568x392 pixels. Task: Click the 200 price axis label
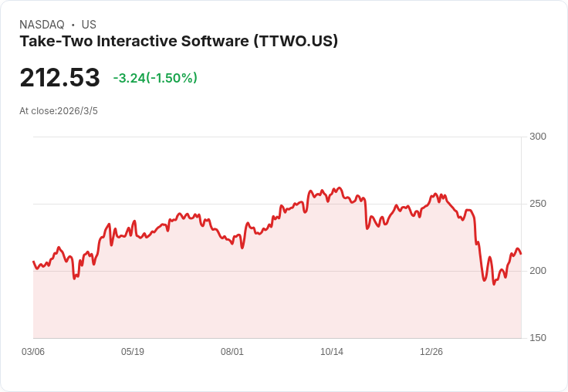coord(538,271)
